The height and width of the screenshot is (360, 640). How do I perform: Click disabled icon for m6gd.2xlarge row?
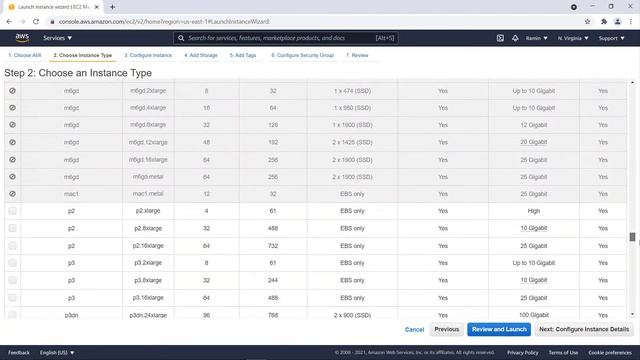pos(13,91)
